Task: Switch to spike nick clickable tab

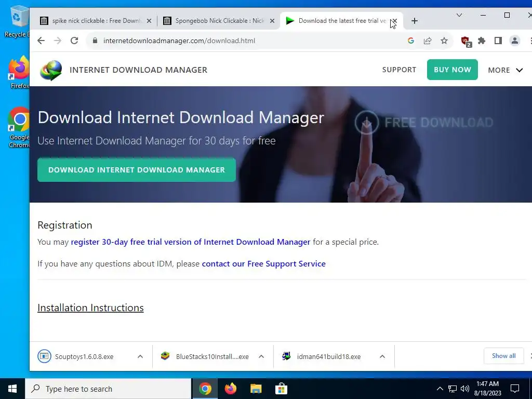Action: pos(96,21)
